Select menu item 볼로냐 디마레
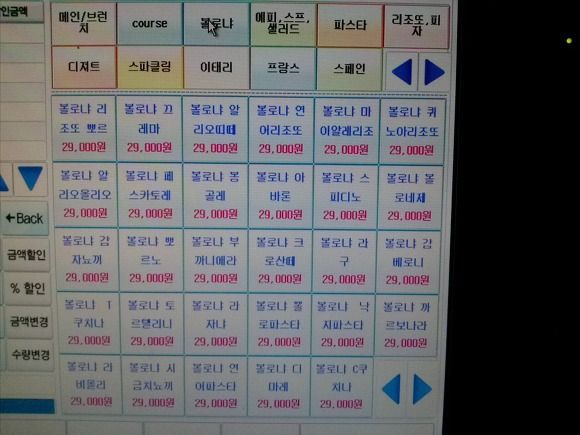580x435 pixels. (278, 387)
